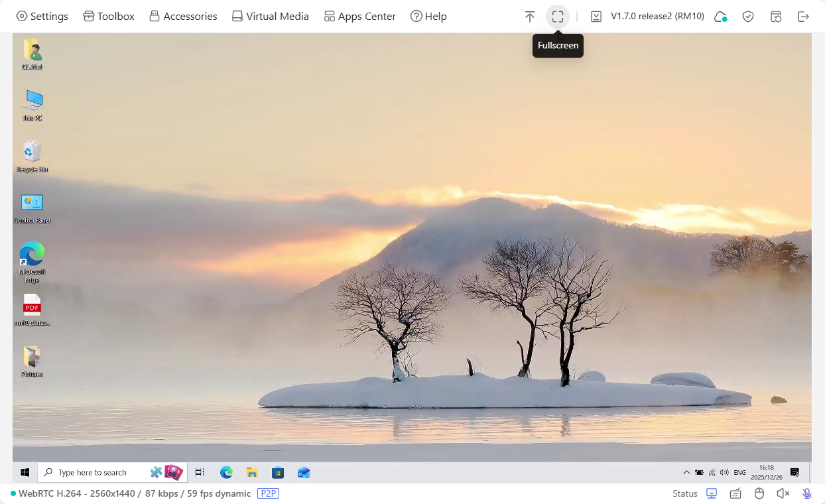Click the cloud connection status icon
This screenshot has height=504, width=825.
click(x=720, y=16)
